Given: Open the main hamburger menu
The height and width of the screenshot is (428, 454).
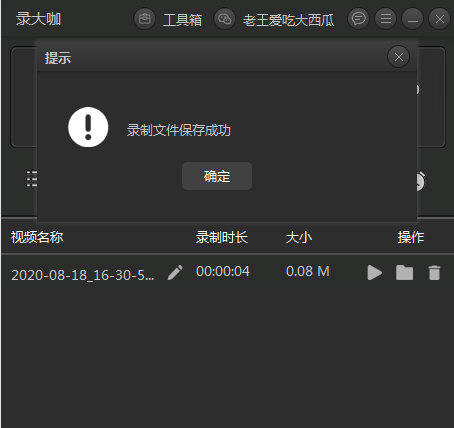Looking at the screenshot, I should pos(386,19).
